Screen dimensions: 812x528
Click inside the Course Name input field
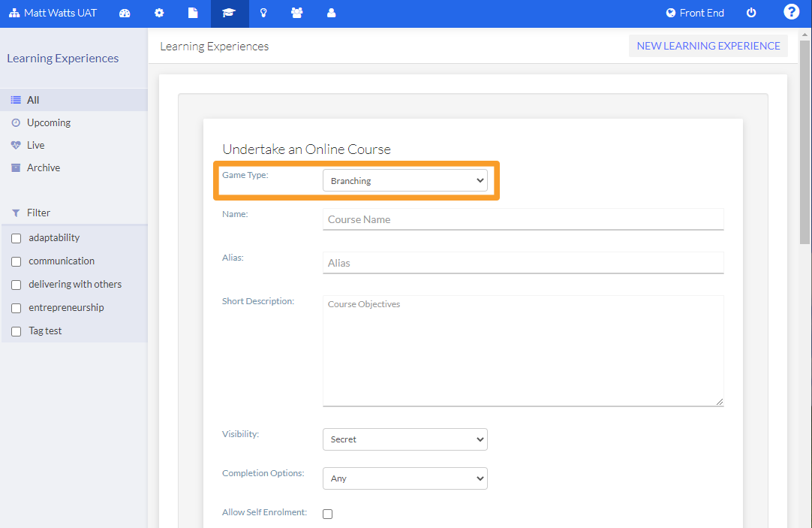pyautogui.click(x=523, y=219)
